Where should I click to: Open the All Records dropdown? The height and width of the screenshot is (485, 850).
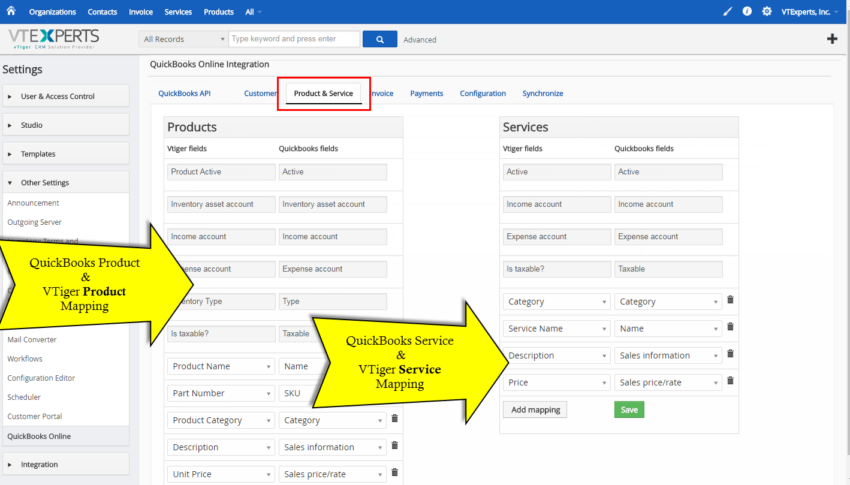(183, 39)
